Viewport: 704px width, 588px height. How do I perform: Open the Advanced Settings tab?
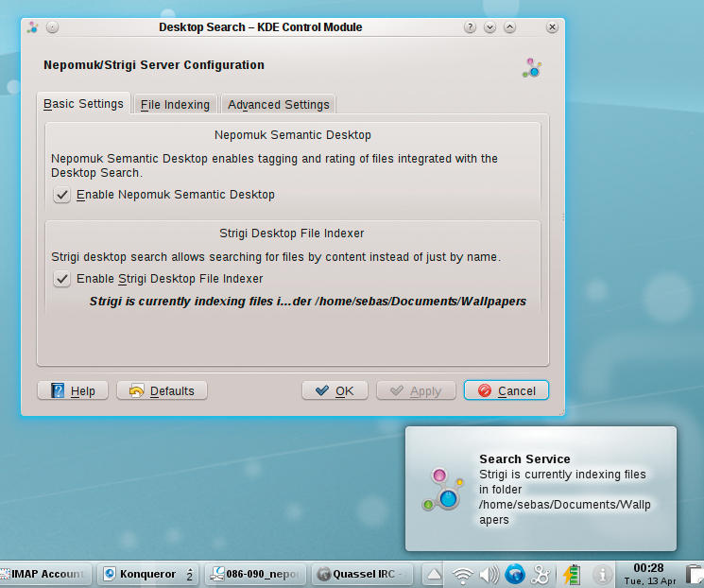tap(279, 105)
